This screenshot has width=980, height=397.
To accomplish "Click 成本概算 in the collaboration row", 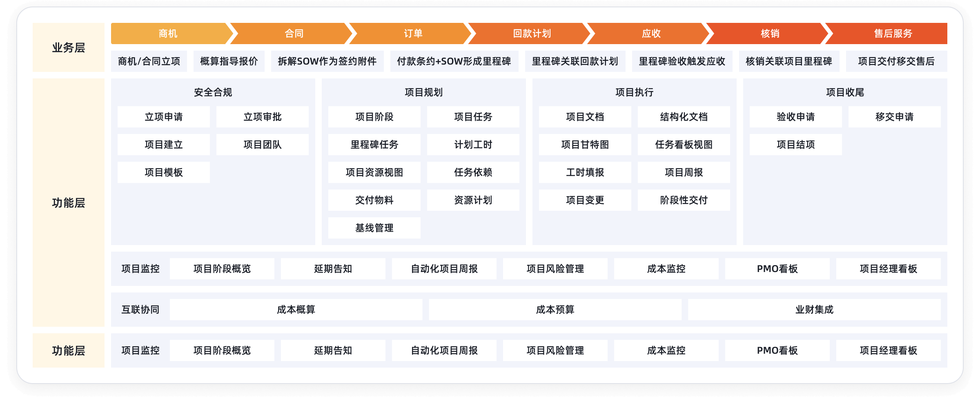I will (296, 310).
